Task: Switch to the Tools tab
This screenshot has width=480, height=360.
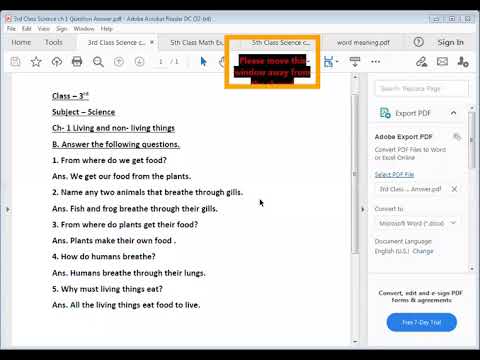Action: (54, 42)
